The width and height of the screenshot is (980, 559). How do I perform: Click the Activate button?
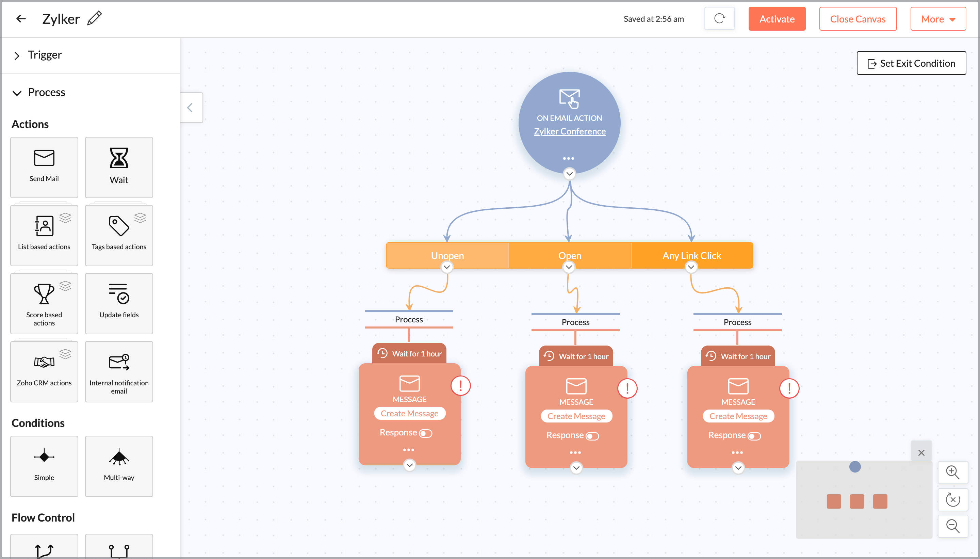tap(777, 19)
